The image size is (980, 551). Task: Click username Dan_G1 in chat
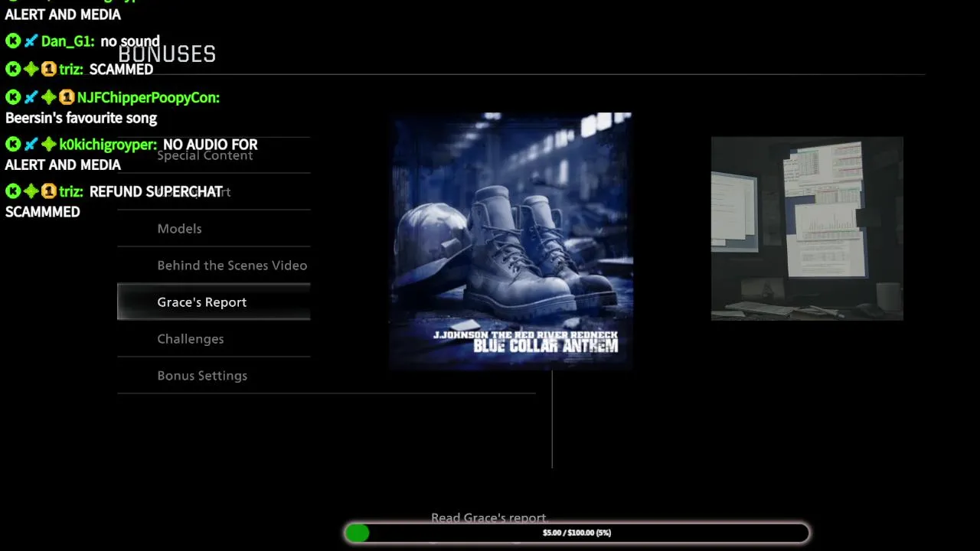pos(67,41)
